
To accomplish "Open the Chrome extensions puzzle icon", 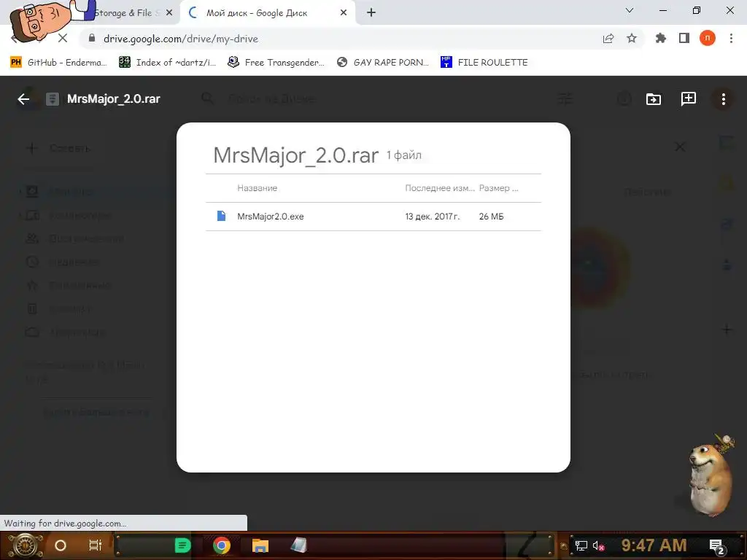I will pyautogui.click(x=661, y=39).
